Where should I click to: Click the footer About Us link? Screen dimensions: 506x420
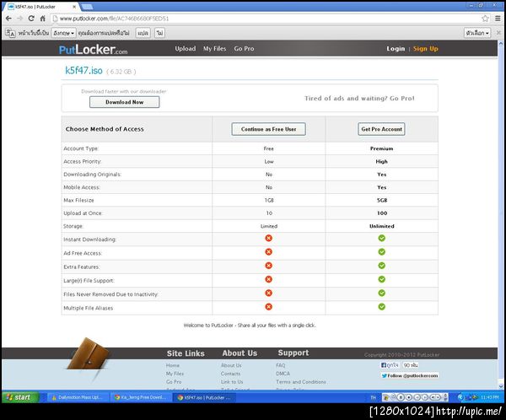tap(231, 365)
